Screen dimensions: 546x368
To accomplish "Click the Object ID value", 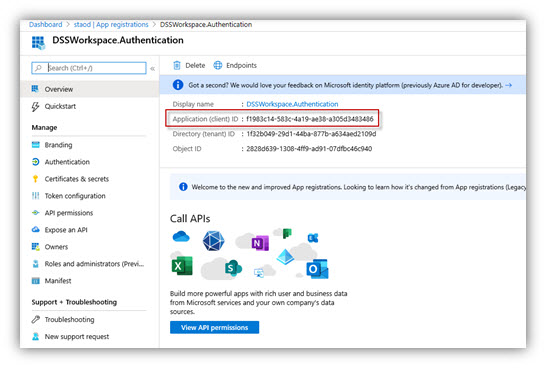I will point(309,149).
